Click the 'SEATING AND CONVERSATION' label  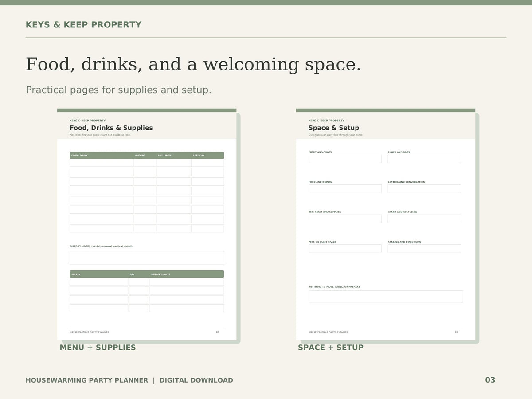tap(407, 182)
